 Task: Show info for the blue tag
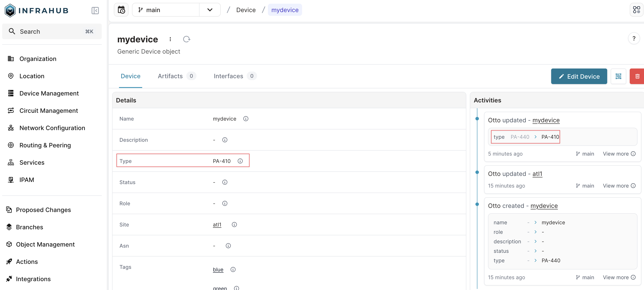coord(233,269)
